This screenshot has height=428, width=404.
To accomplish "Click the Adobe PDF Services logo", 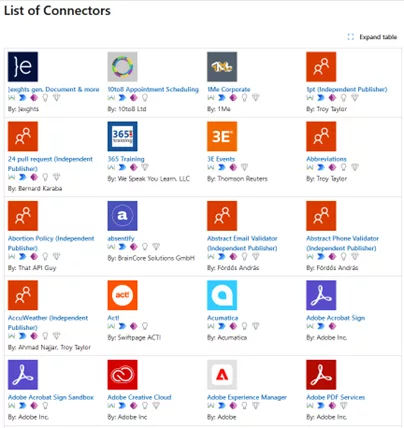I will click(321, 375).
